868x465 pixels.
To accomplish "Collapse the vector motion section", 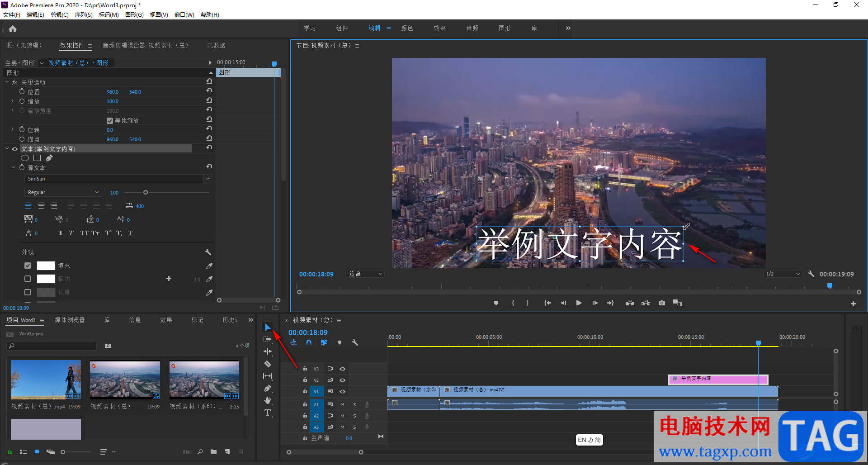I will click(x=7, y=82).
